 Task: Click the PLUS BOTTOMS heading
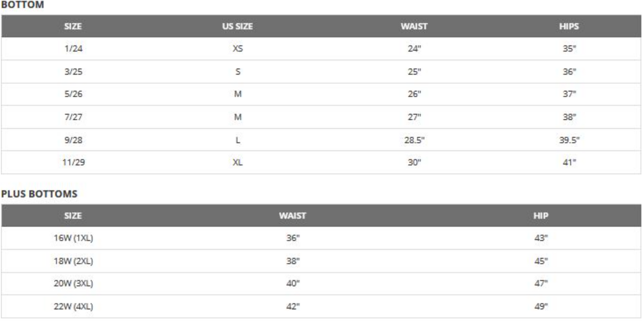coord(39,194)
